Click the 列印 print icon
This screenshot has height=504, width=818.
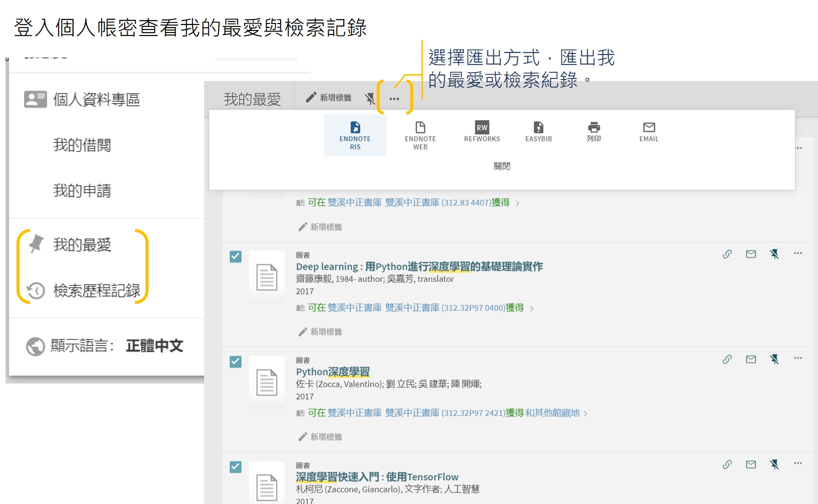pos(594,131)
